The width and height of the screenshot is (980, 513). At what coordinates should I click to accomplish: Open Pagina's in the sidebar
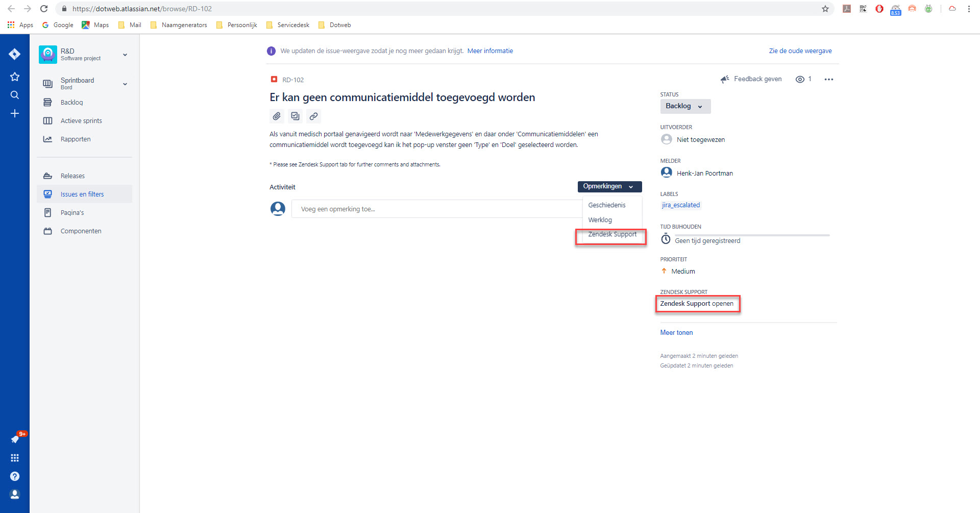(85, 213)
